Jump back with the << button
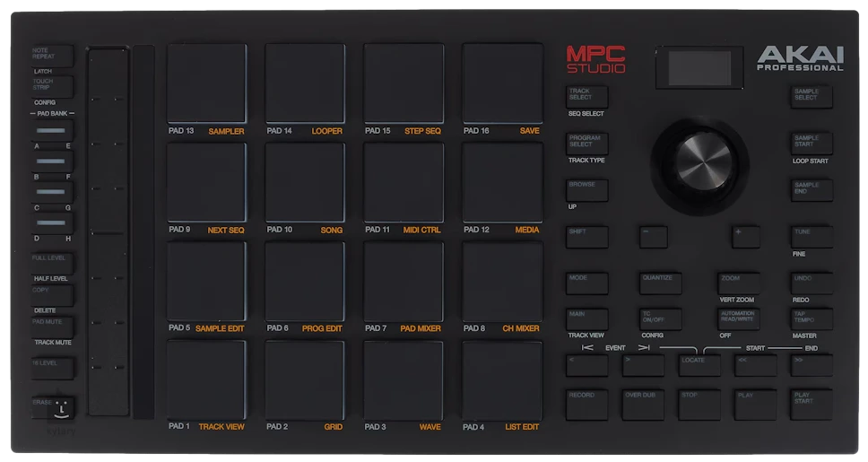Screen dimensions: 868x462 click(x=756, y=366)
